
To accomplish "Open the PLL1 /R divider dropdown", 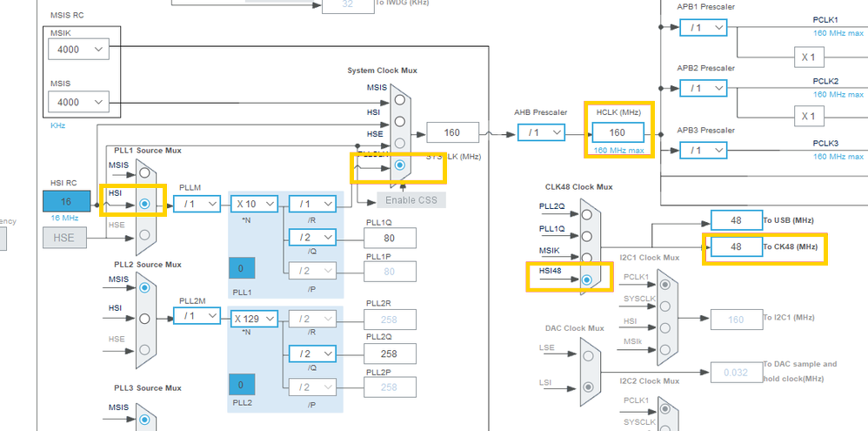I will (312, 204).
